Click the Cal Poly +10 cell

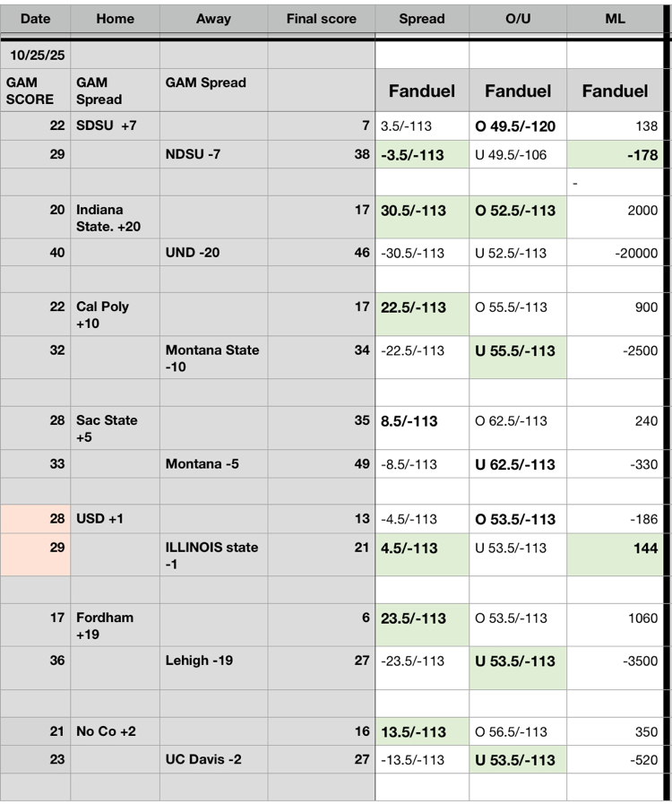tap(115, 314)
